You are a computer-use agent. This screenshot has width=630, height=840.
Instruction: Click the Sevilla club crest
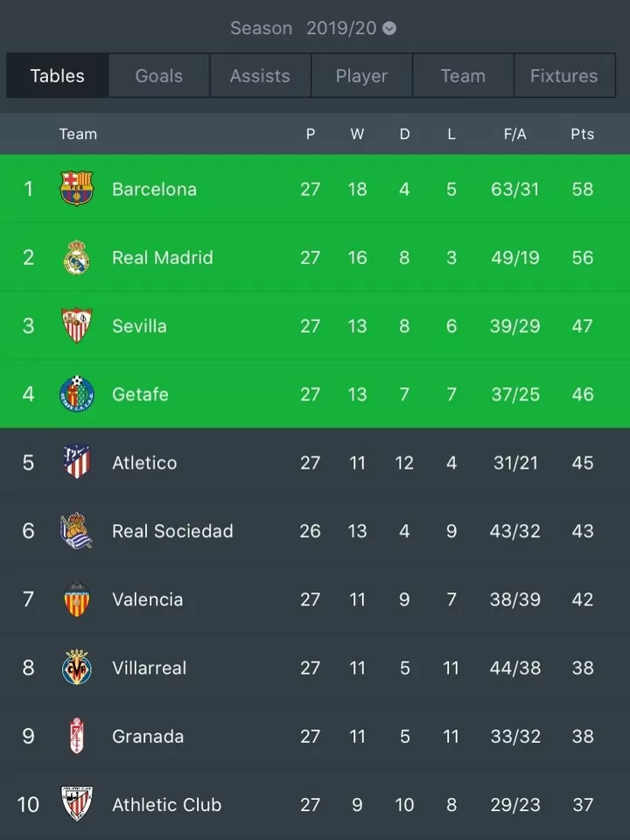point(77,325)
